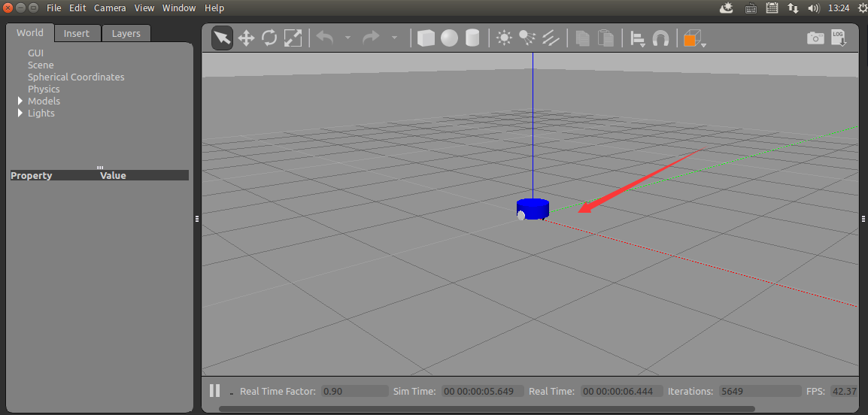Click the Real Time value field

pyautogui.click(x=621, y=391)
